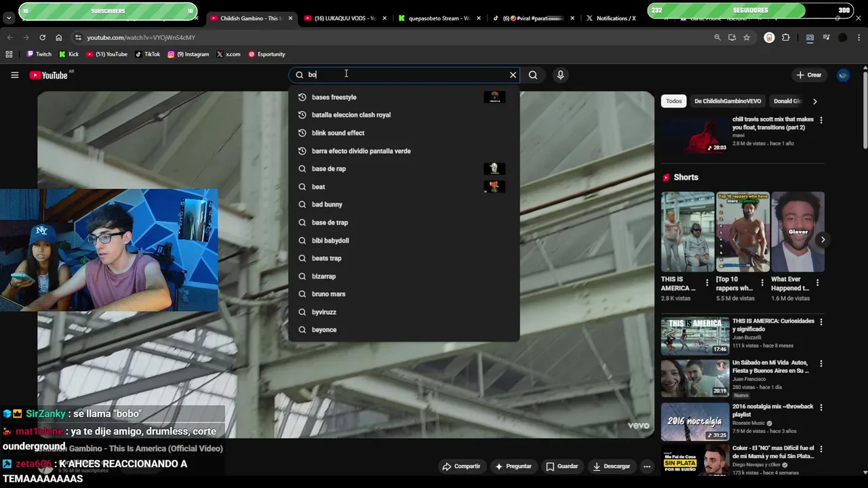Select suggestion blink sound effect
Screen dimensions: 868x488
[403, 133]
